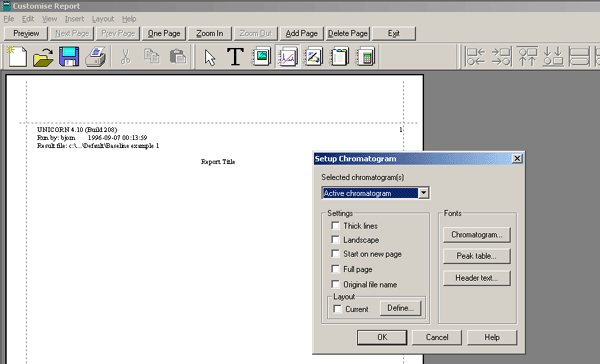Enable the Landscape checkbox
600x364 pixels.
[335, 240]
